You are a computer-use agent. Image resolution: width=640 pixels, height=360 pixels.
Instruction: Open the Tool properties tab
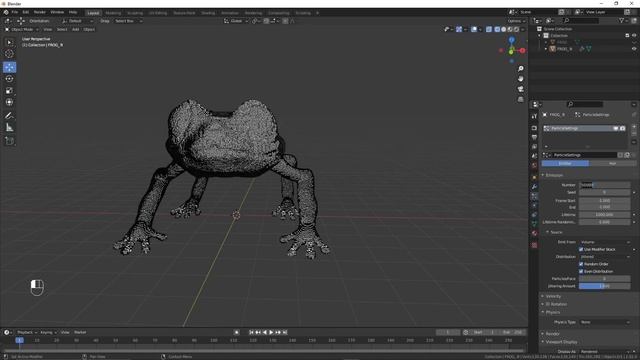pos(534,116)
